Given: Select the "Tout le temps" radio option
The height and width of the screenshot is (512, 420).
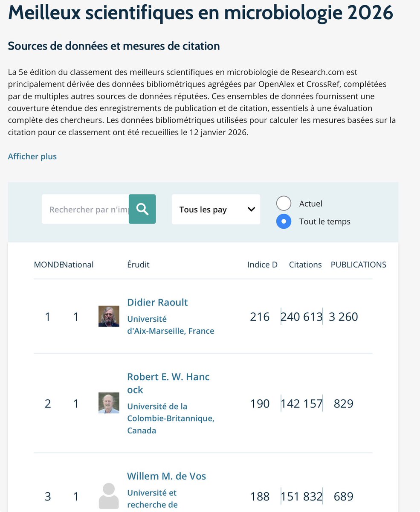Looking at the screenshot, I should pos(284,221).
